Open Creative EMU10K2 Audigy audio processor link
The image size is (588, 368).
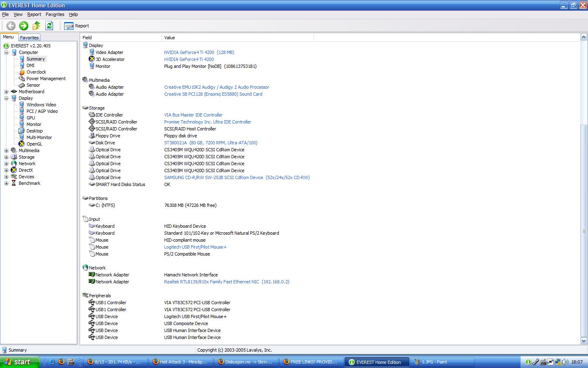[x=216, y=87]
